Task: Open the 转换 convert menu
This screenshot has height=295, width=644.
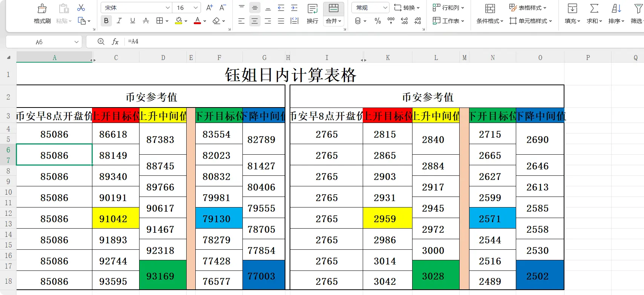Action: point(407,8)
